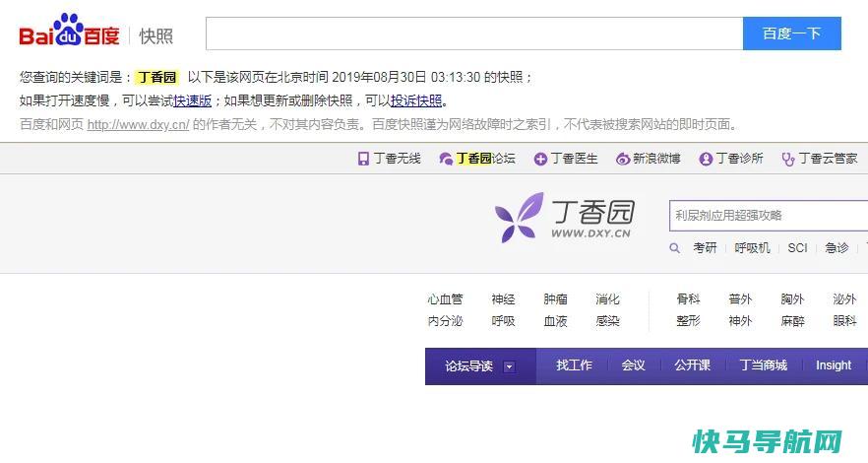Open the 快速版 link
Viewport: 868px width, 463px height.
193,100
